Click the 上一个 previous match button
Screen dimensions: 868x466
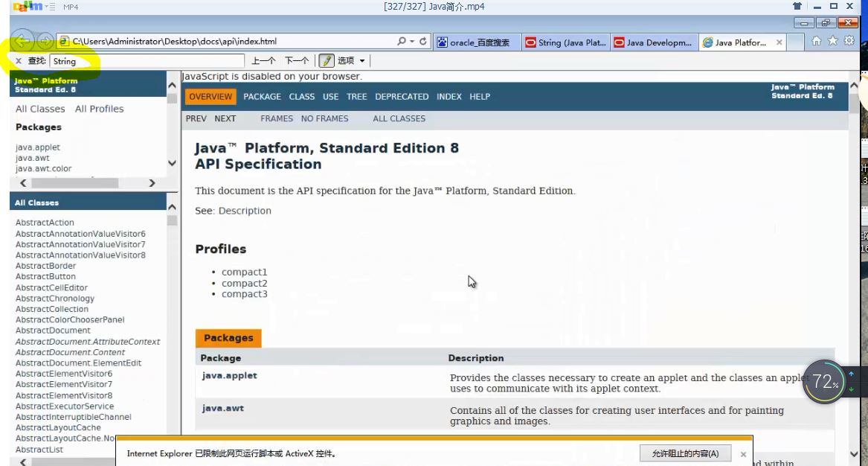pos(263,61)
